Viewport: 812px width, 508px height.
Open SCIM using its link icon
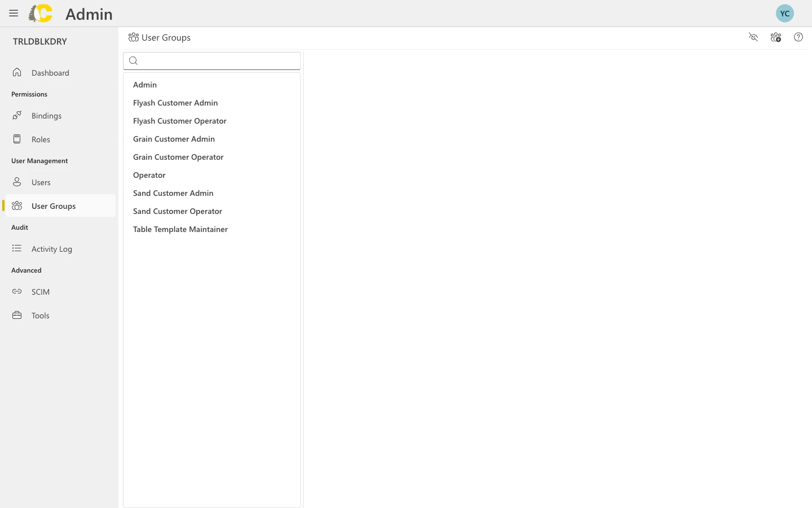tap(17, 291)
